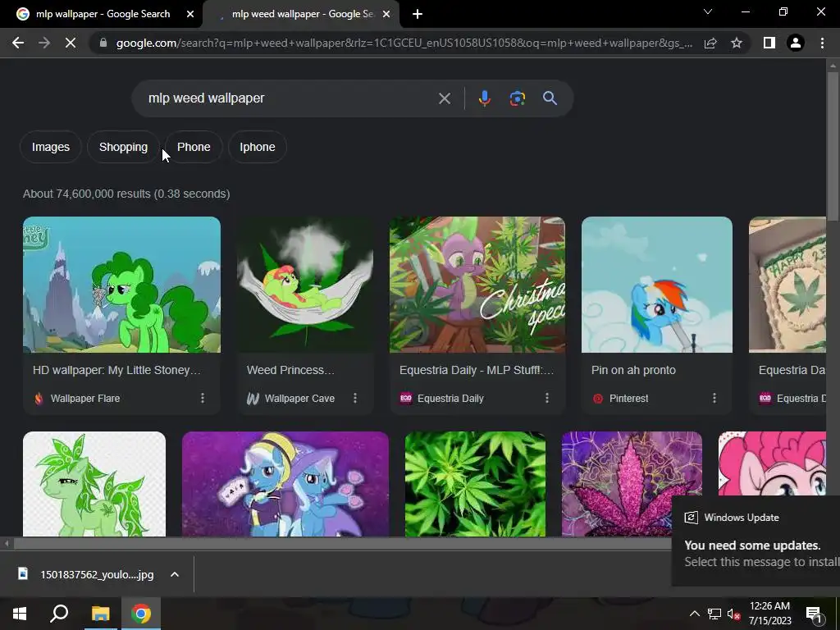Click the muted volume tray icon

point(733,614)
